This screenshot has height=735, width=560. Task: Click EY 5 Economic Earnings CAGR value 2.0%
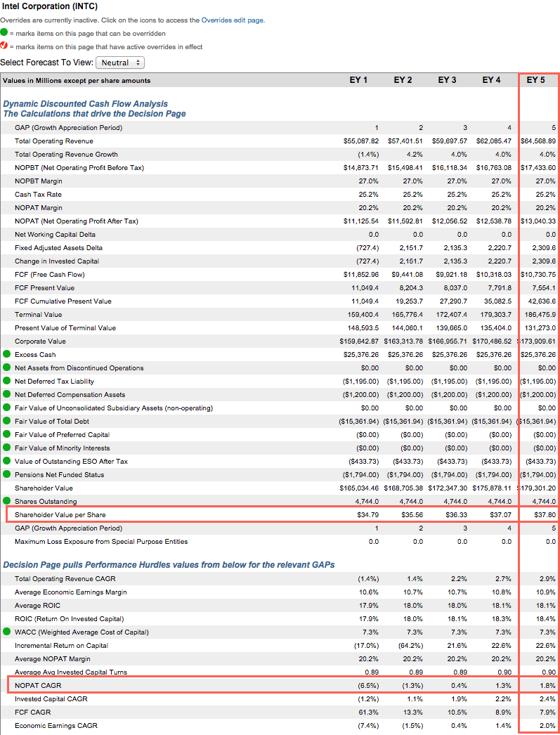pyautogui.click(x=548, y=726)
